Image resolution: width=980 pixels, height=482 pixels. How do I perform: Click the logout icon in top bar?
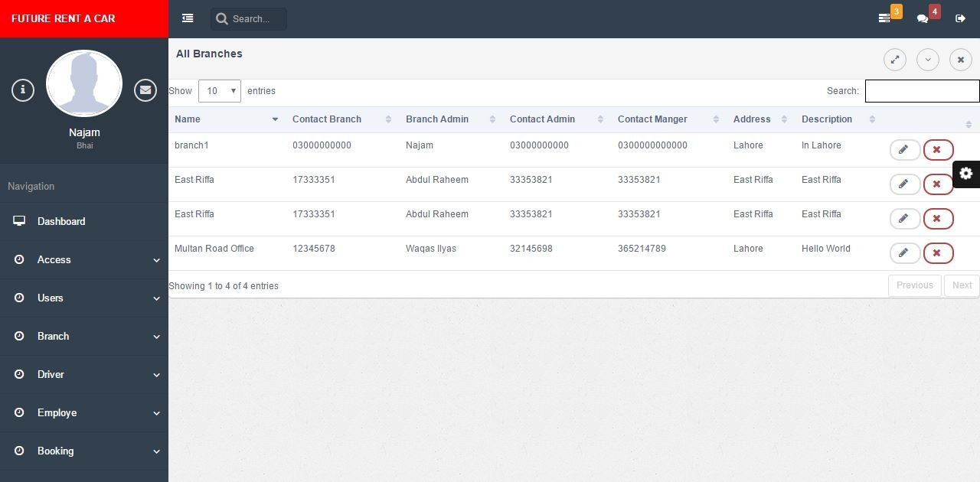click(x=960, y=18)
